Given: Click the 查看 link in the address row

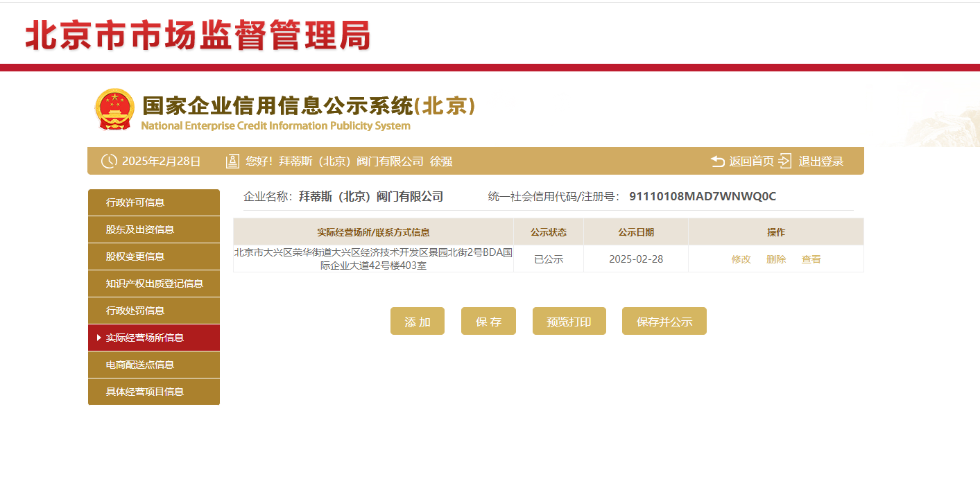Looking at the screenshot, I should pos(811,259).
